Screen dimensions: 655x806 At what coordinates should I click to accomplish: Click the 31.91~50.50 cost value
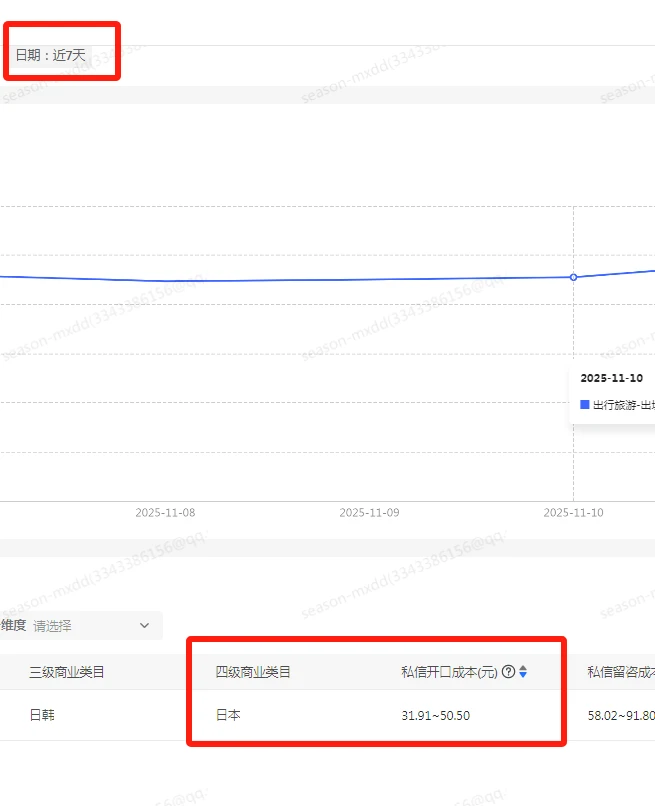point(435,716)
